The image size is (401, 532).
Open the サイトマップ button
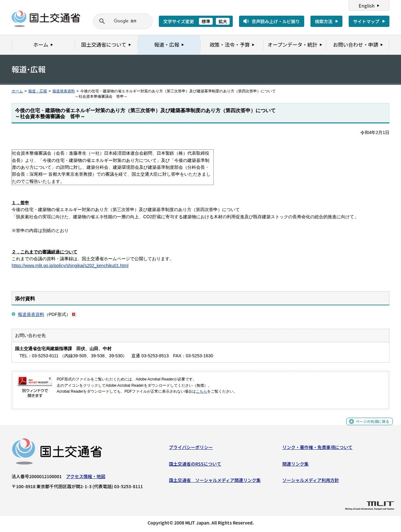coord(369,21)
